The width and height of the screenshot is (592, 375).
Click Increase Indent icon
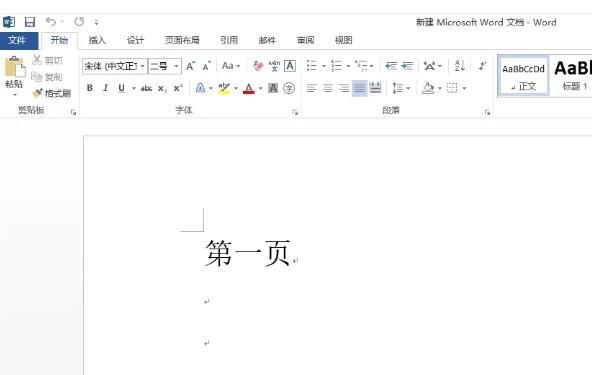point(407,66)
